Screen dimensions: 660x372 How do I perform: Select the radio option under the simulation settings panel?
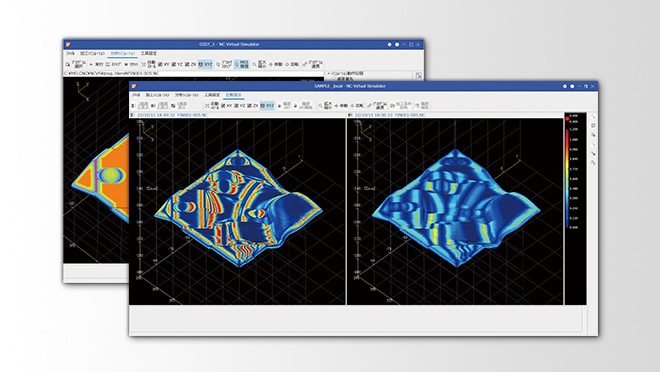[x=335, y=78]
